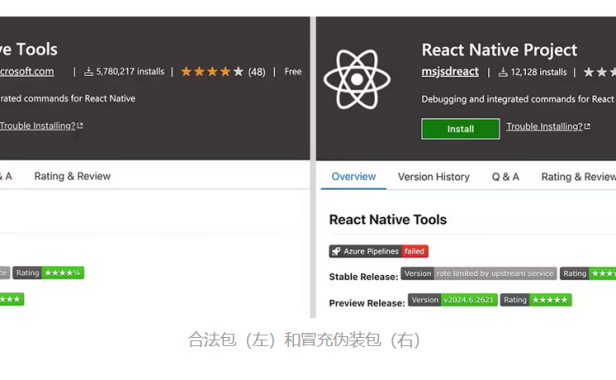The image size is (616, 380).
Task: Open the Q & A tab in right panel
Action: pos(505,177)
